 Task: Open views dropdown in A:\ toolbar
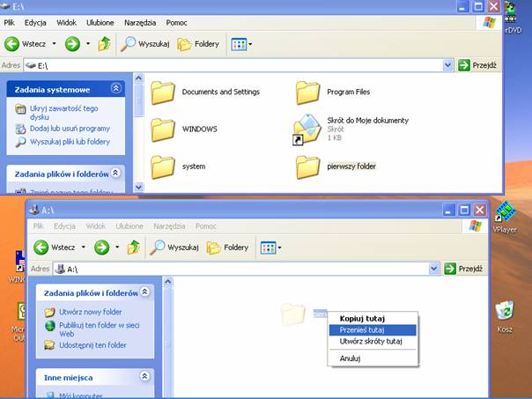coord(269,248)
